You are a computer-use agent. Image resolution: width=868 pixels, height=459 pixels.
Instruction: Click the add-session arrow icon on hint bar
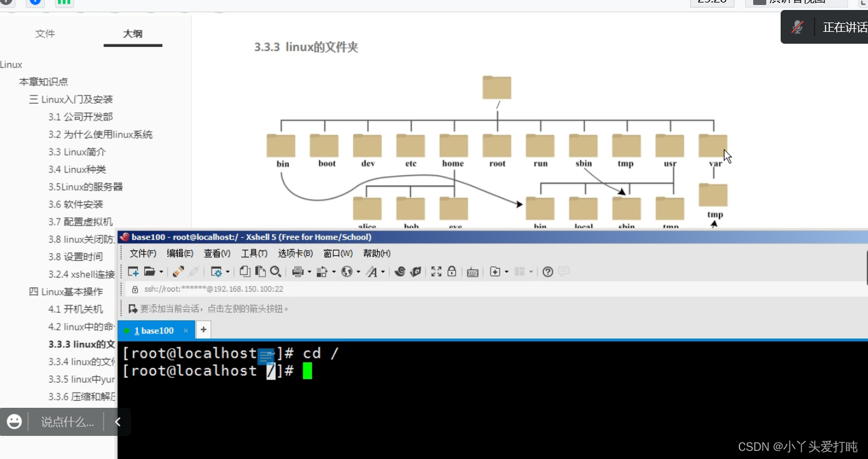133,308
